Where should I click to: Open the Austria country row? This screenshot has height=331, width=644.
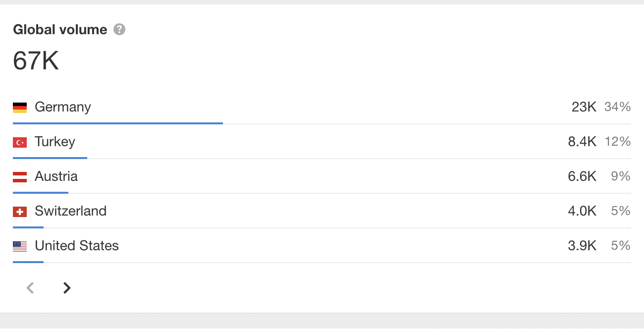[x=322, y=176]
